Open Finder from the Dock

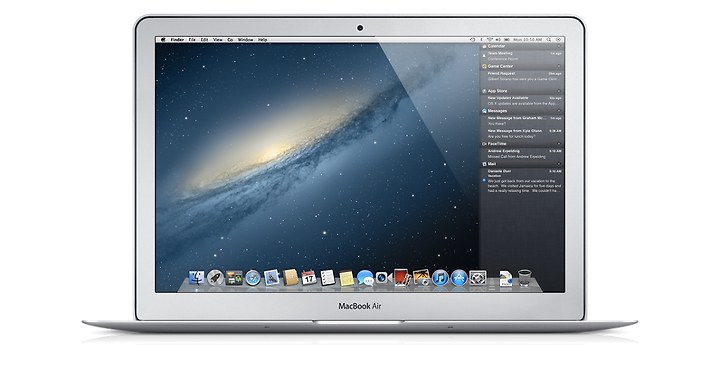pyautogui.click(x=196, y=277)
